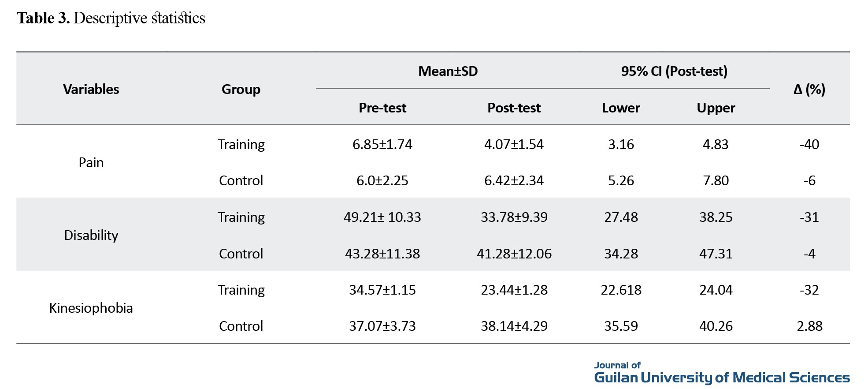Click the pre-test value 6.85±1.74
This screenshot has width=868, height=389.
click(382, 144)
